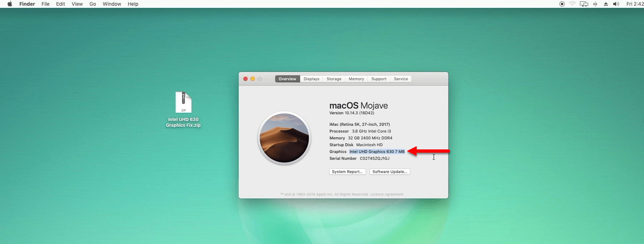This screenshot has width=644, height=244.
Task: Click the eject icon in menu bar
Action: [606, 4]
